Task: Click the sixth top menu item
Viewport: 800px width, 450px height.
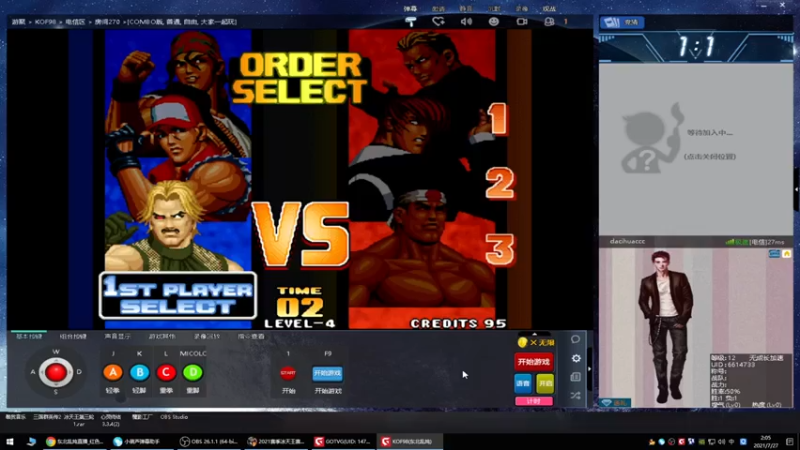Action: (x=549, y=9)
